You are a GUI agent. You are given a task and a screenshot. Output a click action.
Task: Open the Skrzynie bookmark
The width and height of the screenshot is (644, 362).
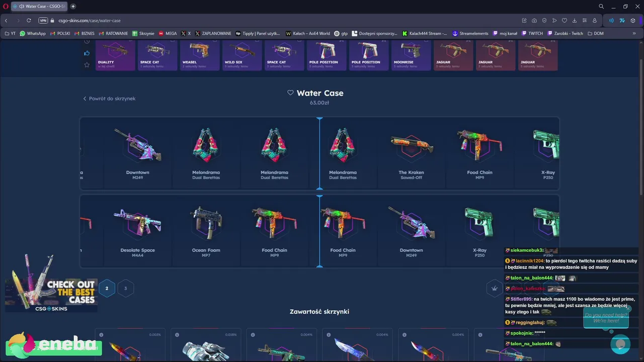point(143,33)
